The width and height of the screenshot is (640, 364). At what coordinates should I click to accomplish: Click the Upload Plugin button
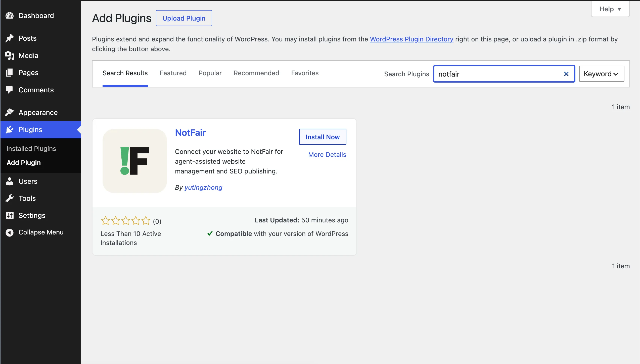(184, 18)
